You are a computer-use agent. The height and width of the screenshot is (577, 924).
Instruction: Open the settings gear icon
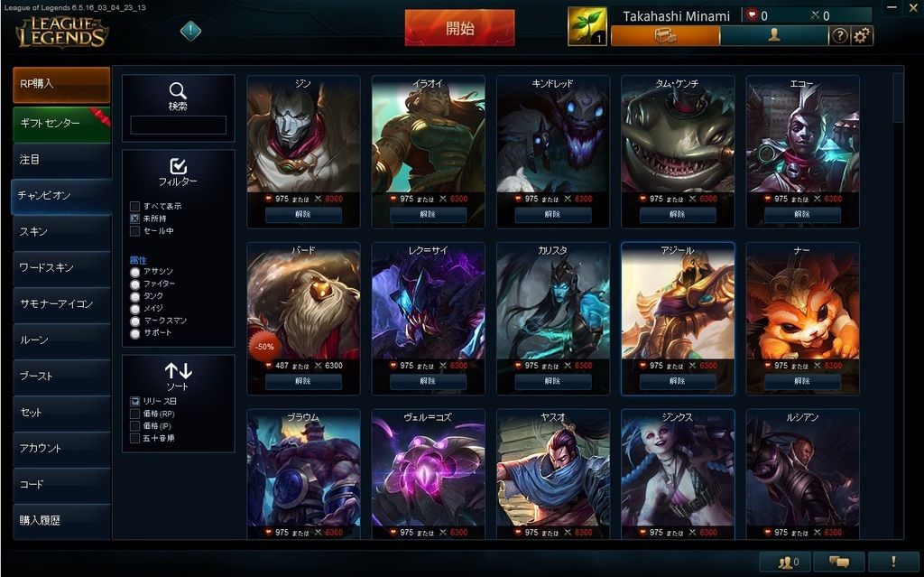coord(862,36)
